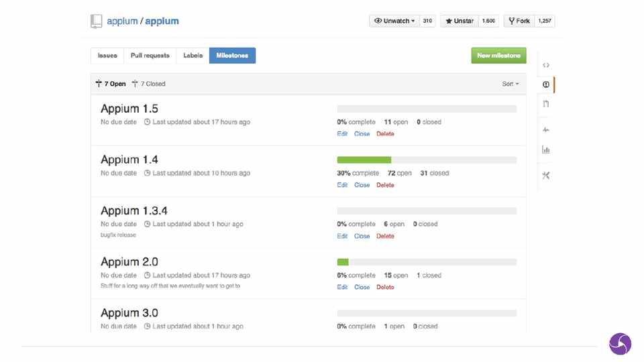Delete the Appium 1.5 milestone

[385, 134]
